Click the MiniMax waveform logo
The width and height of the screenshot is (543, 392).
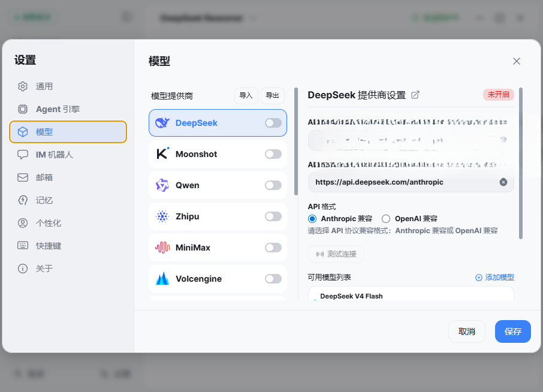[x=162, y=248]
